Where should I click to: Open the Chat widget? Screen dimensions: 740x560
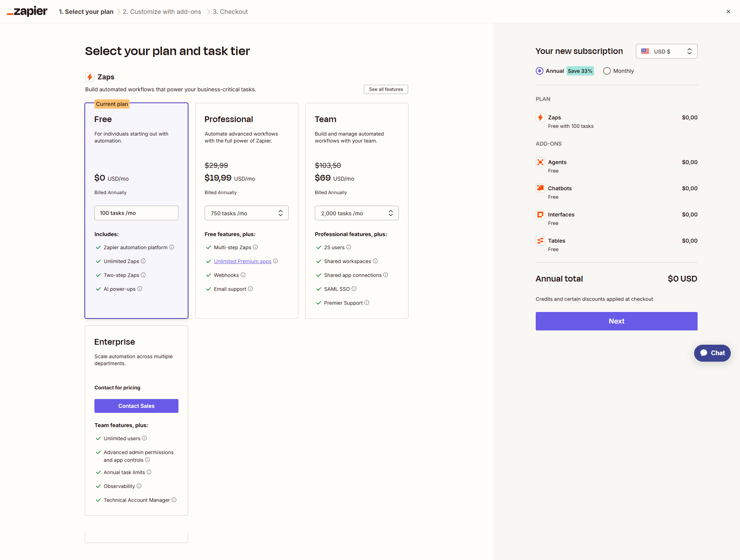click(x=712, y=353)
